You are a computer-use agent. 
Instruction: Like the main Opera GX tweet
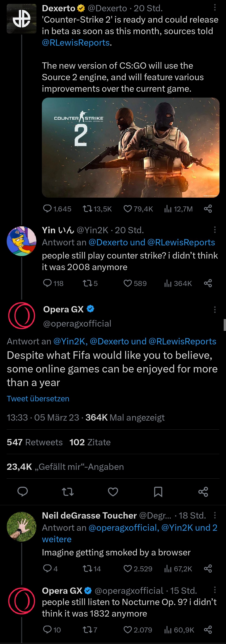pyautogui.click(x=113, y=492)
